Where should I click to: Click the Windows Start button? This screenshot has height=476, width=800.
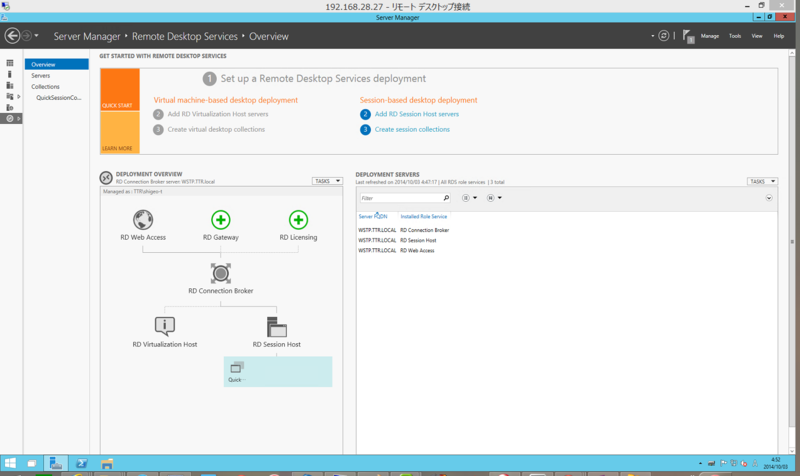10,463
